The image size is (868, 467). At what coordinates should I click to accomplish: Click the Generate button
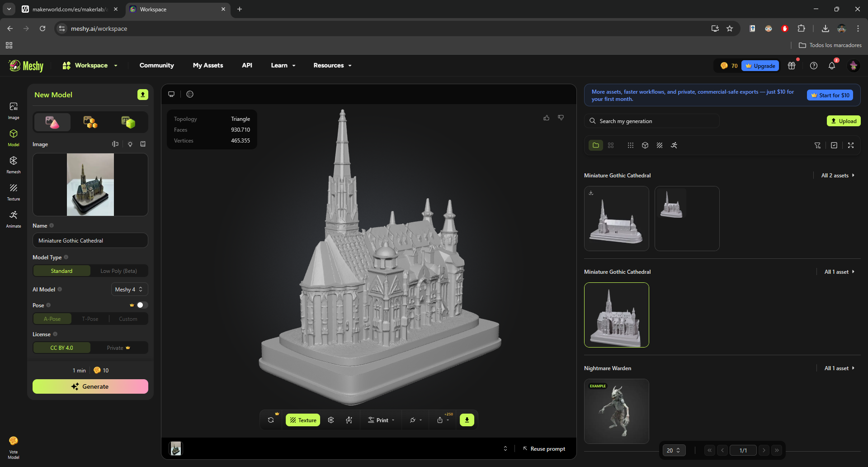coord(90,386)
